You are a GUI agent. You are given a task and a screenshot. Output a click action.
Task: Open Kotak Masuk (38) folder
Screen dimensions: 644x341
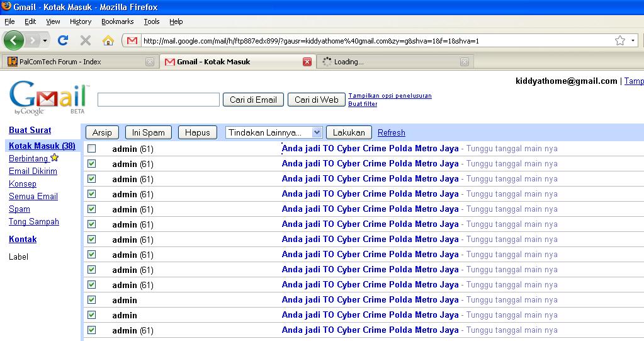tap(42, 146)
